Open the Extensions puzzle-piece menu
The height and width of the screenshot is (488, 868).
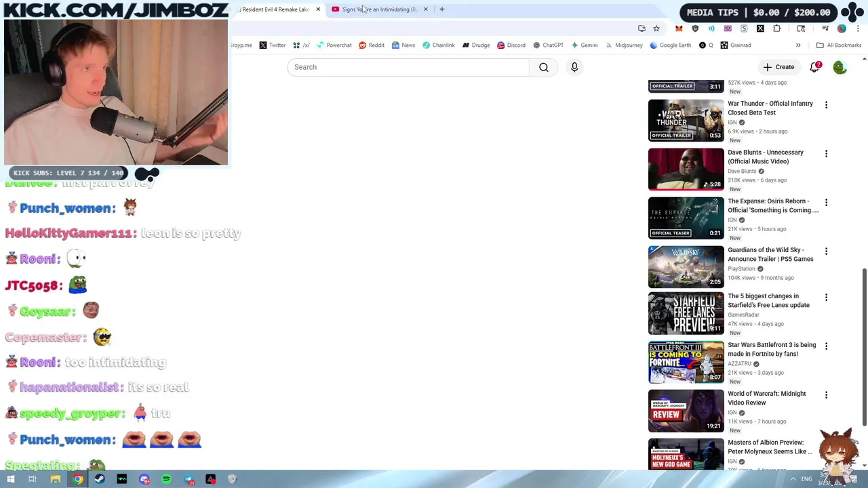pos(776,28)
